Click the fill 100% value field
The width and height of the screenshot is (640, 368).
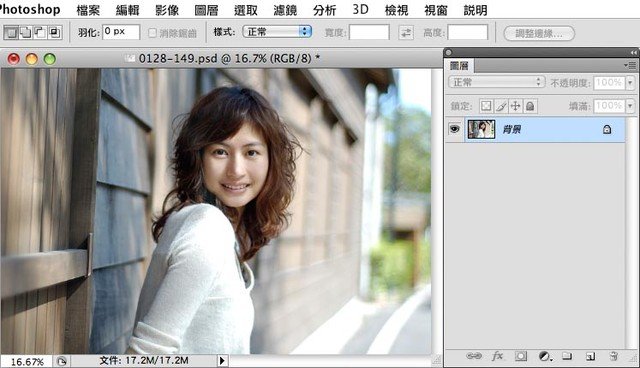[x=609, y=106]
